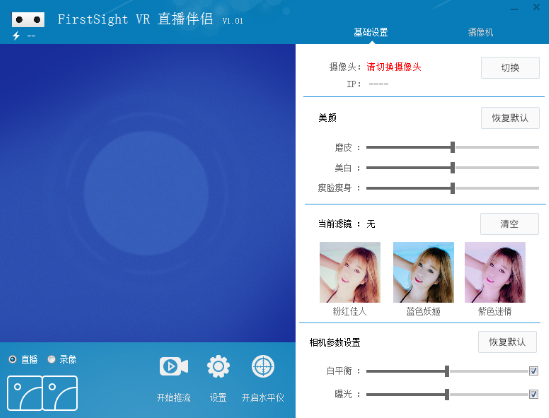Switch to the 基础设置 tab

coord(371,33)
